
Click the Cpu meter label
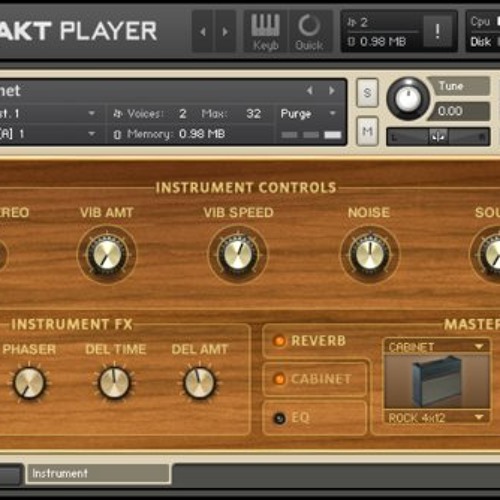click(x=480, y=22)
